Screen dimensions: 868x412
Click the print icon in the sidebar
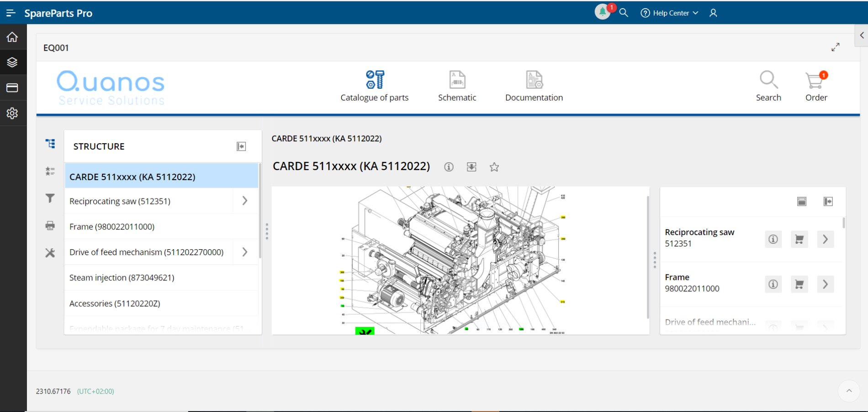pos(50,225)
